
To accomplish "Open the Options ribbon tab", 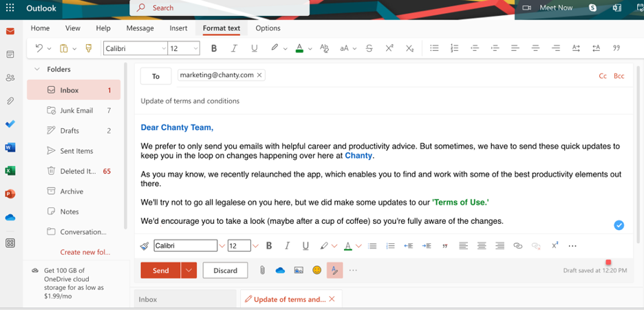I will (268, 28).
